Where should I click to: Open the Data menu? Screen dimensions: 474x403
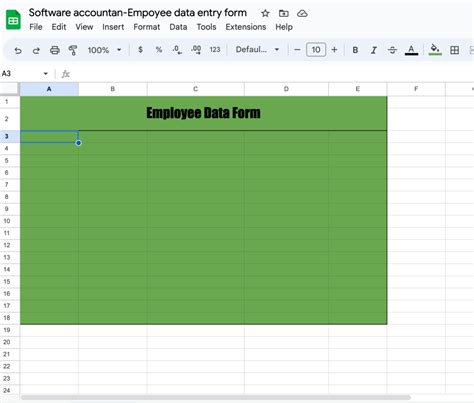click(x=178, y=27)
